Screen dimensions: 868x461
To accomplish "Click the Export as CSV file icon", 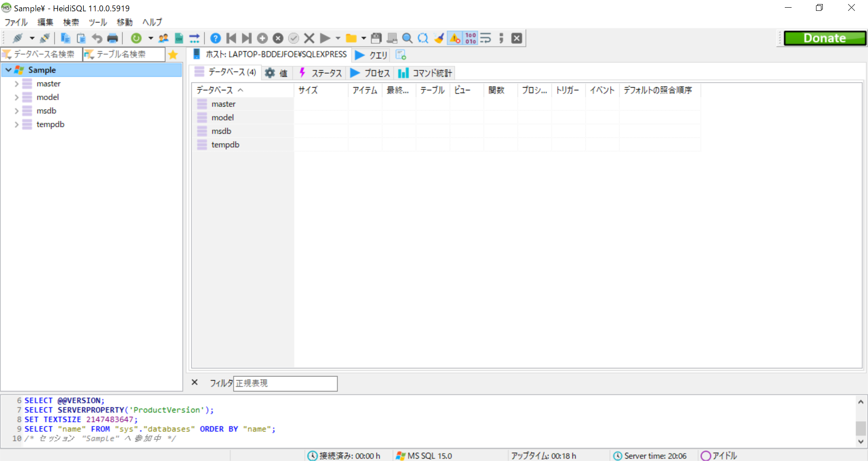I will pos(179,38).
